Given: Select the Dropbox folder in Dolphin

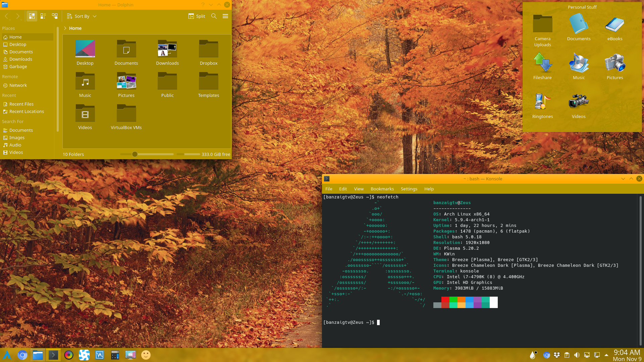Looking at the screenshot, I should tap(209, 53).
